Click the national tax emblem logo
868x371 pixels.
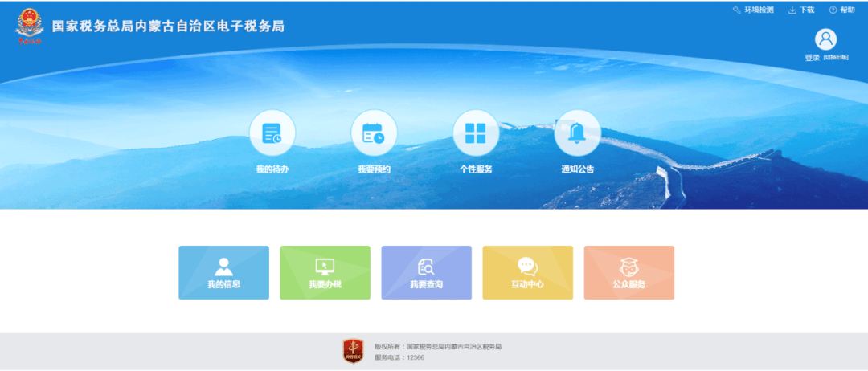(29, 26)
